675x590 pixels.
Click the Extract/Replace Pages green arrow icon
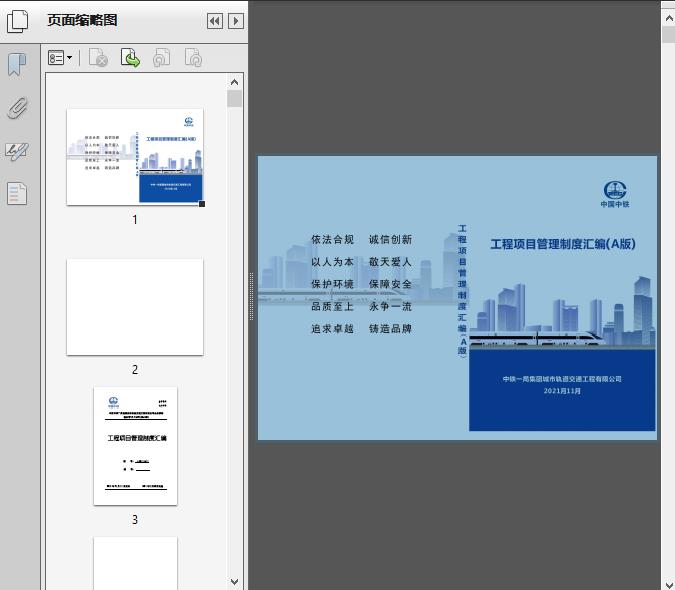tap(130, 59)
